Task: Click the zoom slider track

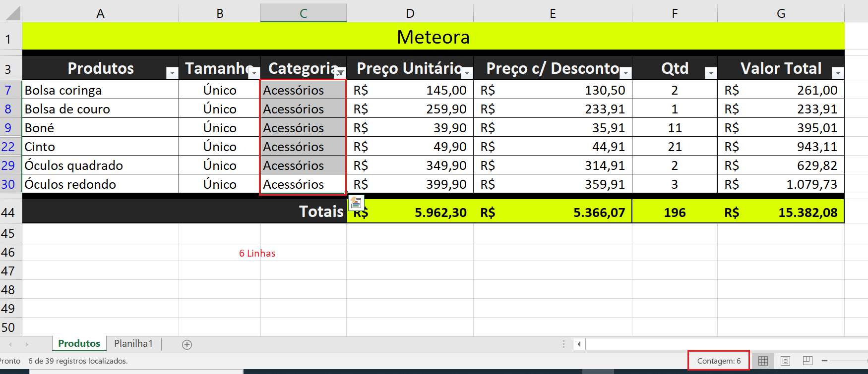Action: pyautogui.click(x=849, y=361)
